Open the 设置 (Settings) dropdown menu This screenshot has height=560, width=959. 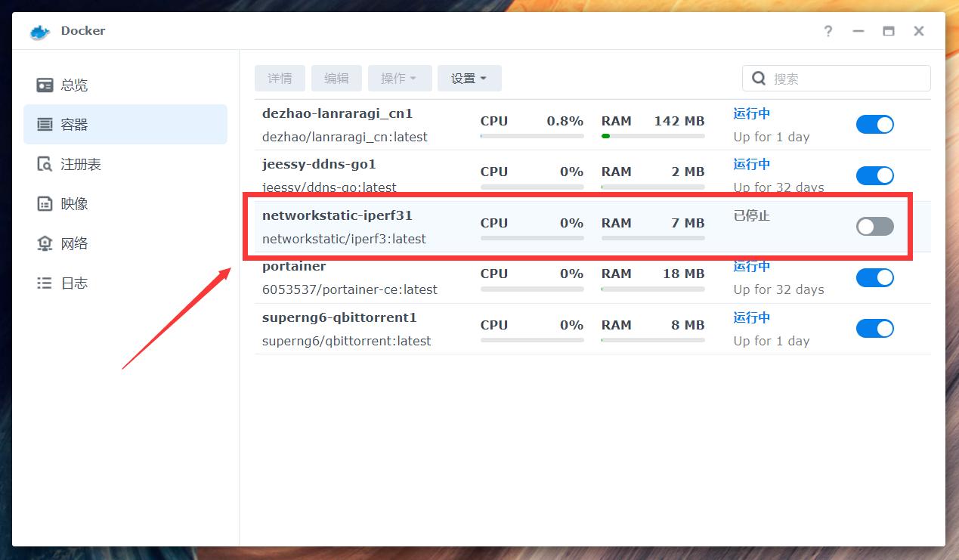469,78
